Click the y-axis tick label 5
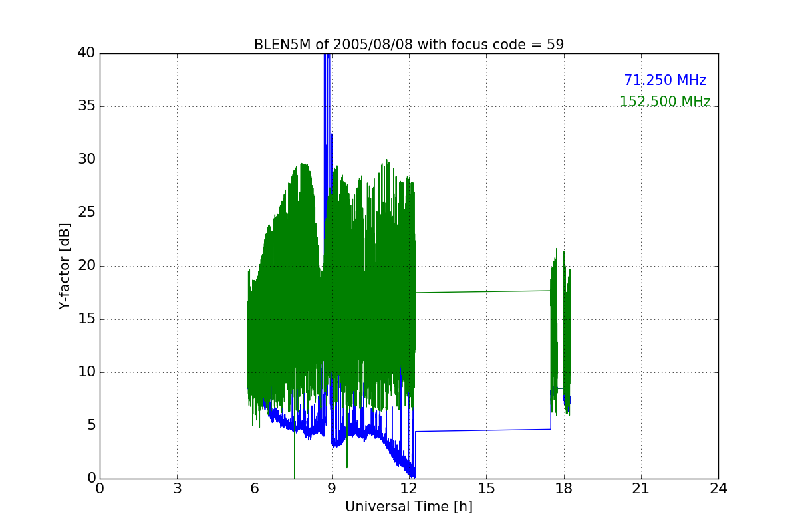 [x=90, y=426]
